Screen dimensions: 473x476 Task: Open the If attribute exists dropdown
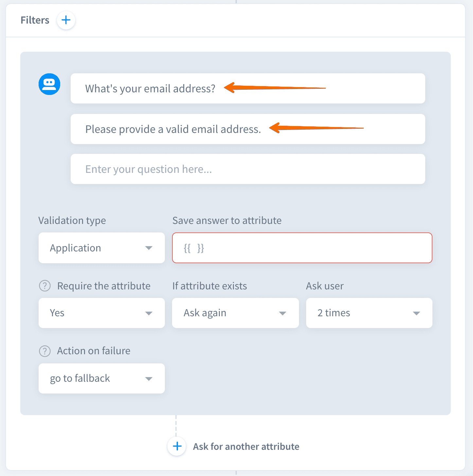click(235, 313)
